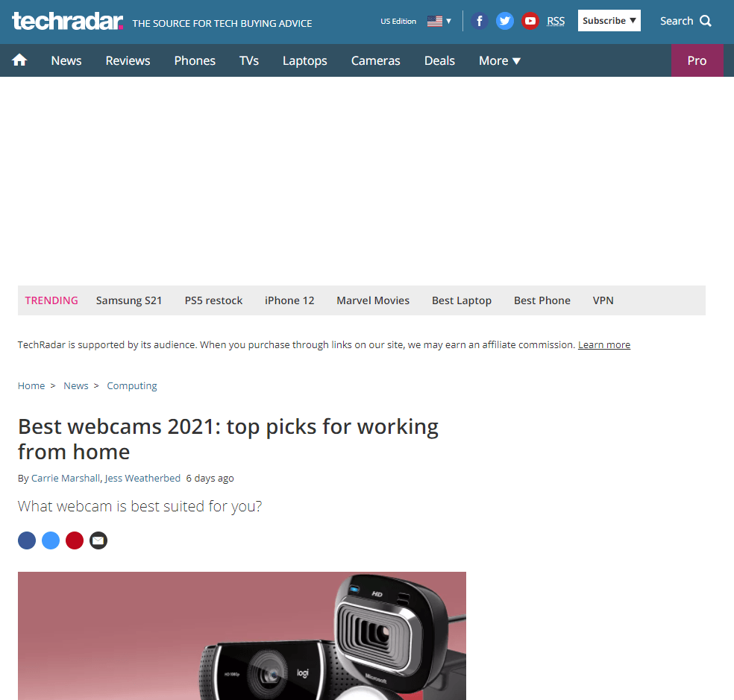This screenshot has width=734, height=700.
Task: Open TechRadar YouTube icon in header
Action: pos(530,21)
